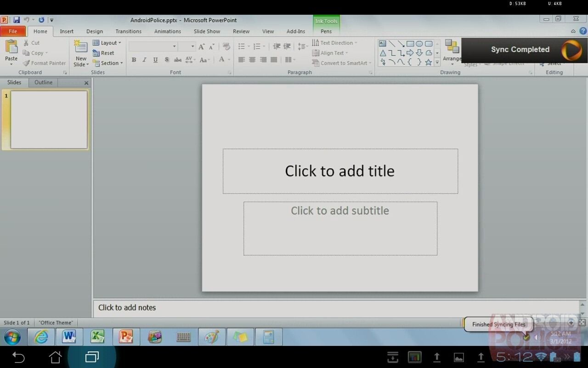Select the 5-Point Star shape
Image resolution: width=588 pixels, height=368 pixels.
[429, 61]
